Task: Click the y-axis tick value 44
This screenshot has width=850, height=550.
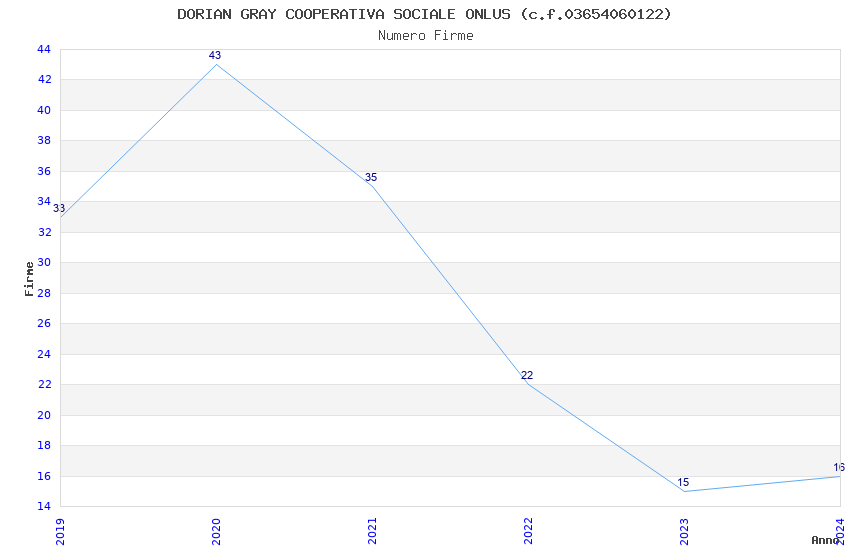Action: [x=44, y=49]
